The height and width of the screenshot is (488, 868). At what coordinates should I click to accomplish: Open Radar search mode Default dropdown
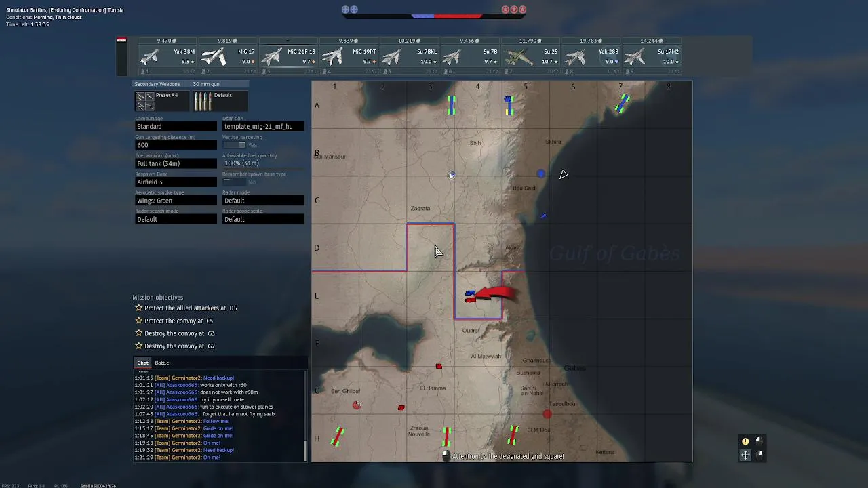[x=176, y=219]
